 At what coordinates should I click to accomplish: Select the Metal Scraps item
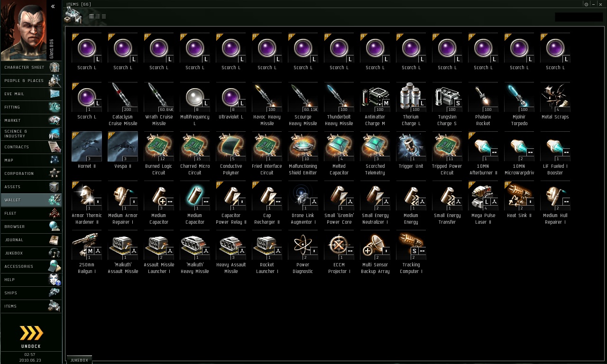pos(555,101)
